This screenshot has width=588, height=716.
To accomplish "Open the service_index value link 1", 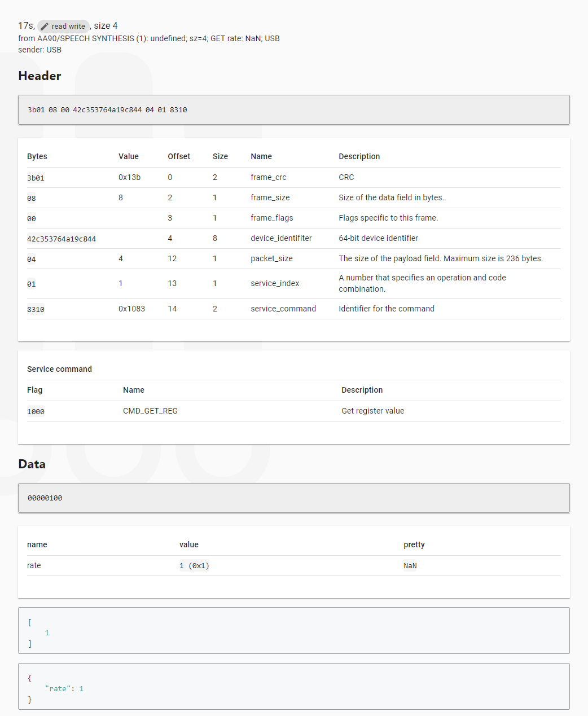I will (x=120, y=283).
